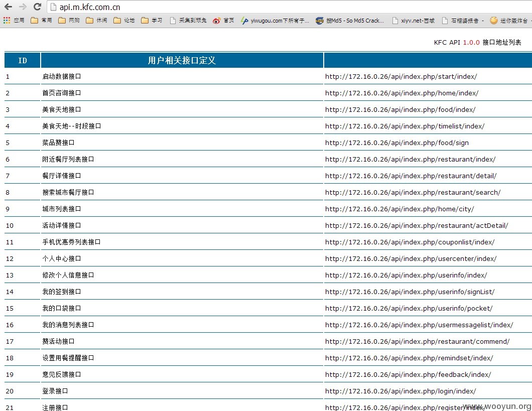
Task: Click the restaurant/actDetail/ API URL
Action: coord(417,226)
